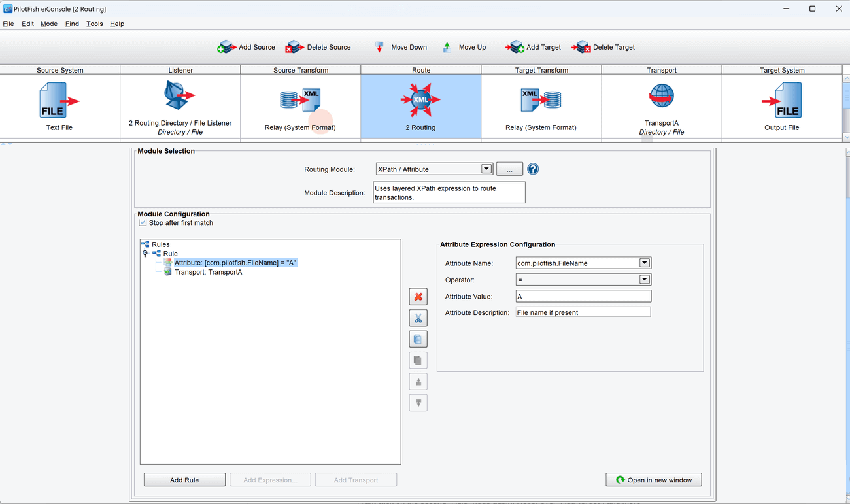The height and width of the screenshot is (504, 850).
Task: Click the Listener column header
Action: (x=180, y=70)
